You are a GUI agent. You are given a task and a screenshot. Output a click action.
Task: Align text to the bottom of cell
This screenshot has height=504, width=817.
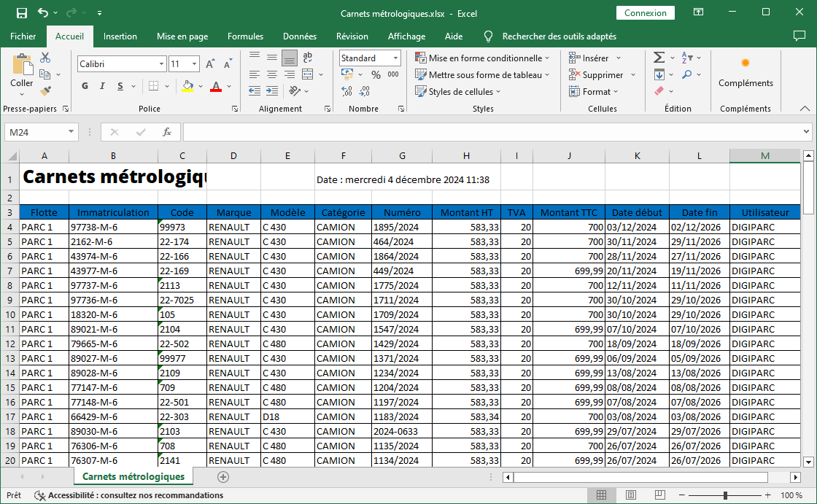pos(289,58)
